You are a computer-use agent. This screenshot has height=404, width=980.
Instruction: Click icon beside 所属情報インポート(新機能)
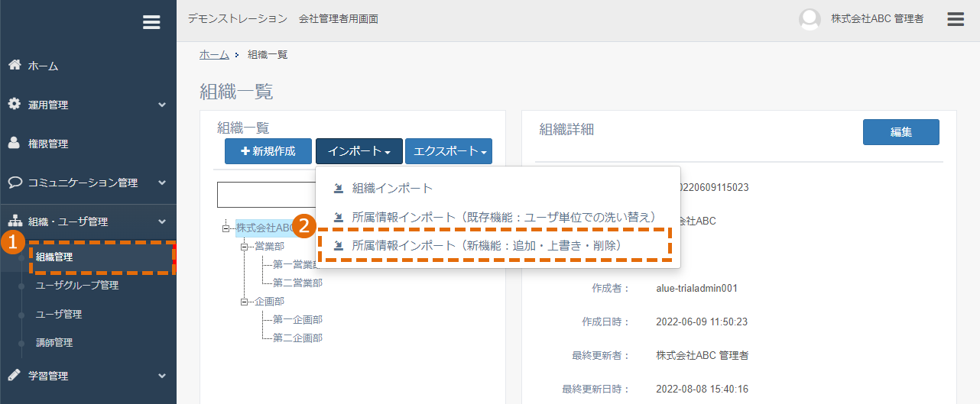(339, 246)
